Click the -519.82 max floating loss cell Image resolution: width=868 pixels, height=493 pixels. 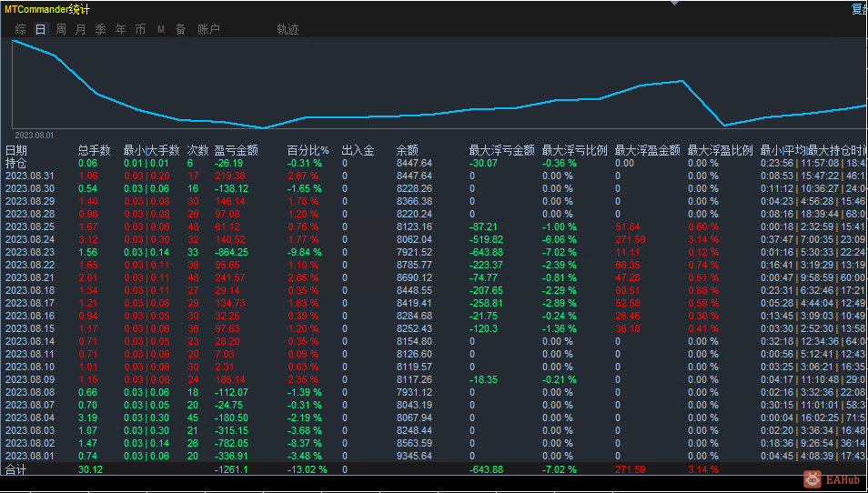coord(486,239)
